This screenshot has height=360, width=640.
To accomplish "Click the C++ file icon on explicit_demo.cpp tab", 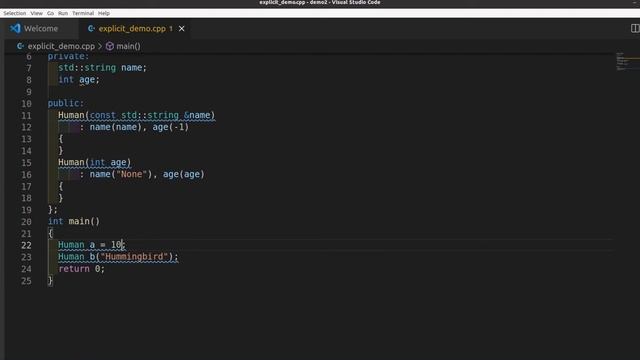I will point(91,29).
